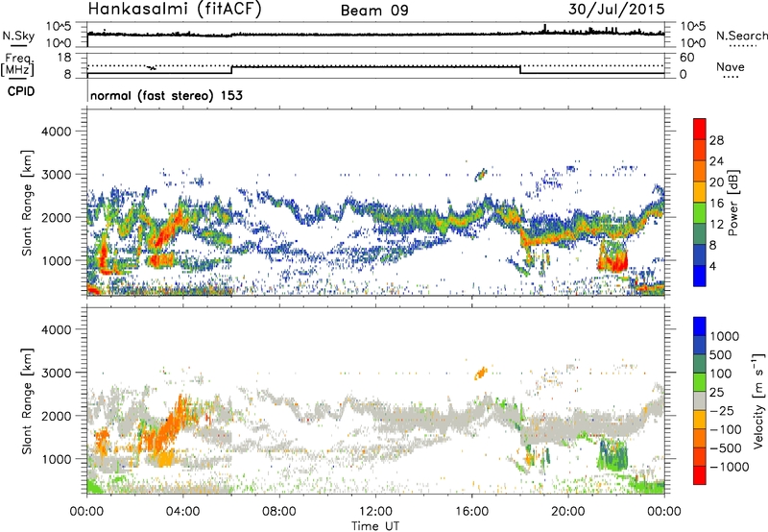Screen dimensions: 768x532
Task: Click the date 30/Jul/2015
Action: (x=616, y=9)
